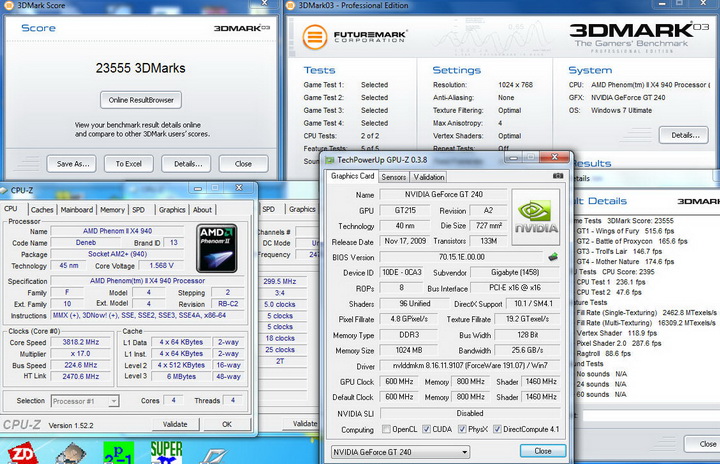Viewport: 720px width, 464px height.
Task: Click the OK button in CPU-Z
Action: pyautogui.click(x=227, y=424)
